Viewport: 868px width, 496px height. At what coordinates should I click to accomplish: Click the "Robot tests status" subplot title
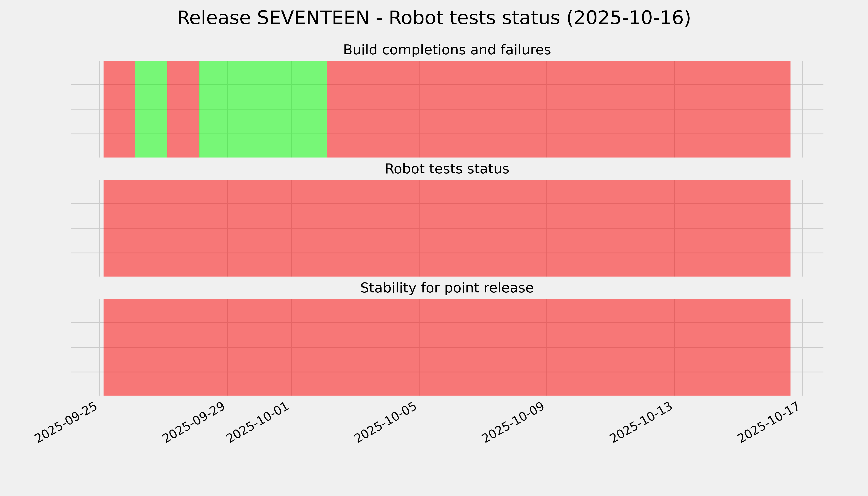(447, 169)
